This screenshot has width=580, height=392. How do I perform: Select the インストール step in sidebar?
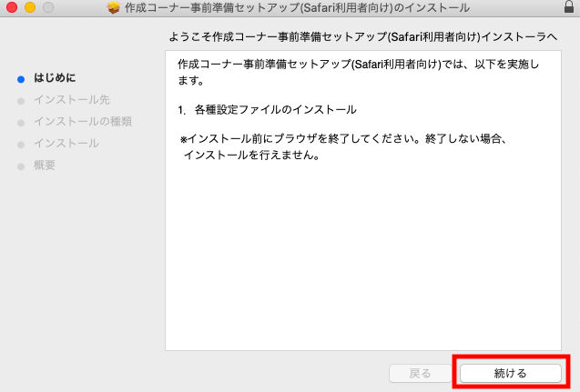click(x=66, y=143)
